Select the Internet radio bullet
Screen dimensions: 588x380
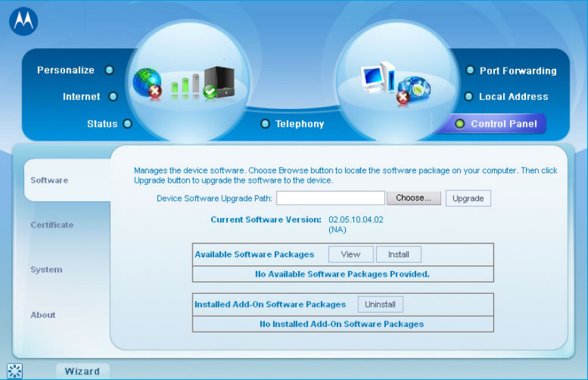(113, 97)
